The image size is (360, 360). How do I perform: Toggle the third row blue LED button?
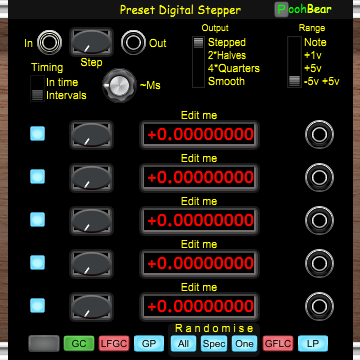[37, 219]
